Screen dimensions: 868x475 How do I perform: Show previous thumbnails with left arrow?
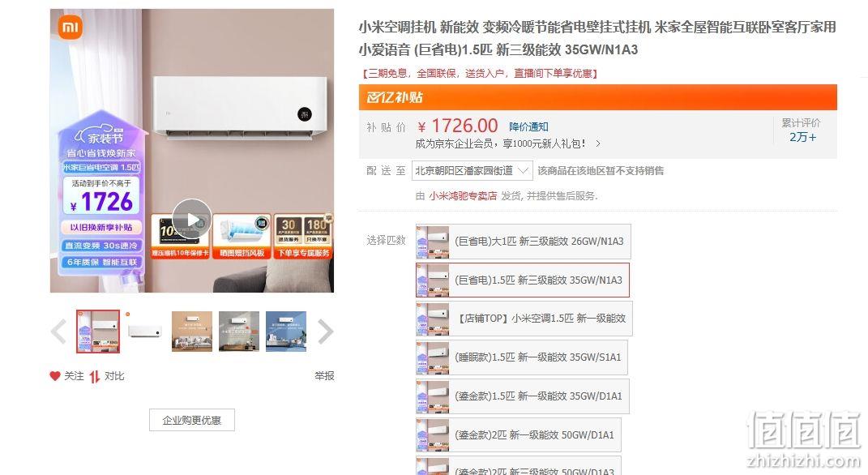click(x=58, y=331)
